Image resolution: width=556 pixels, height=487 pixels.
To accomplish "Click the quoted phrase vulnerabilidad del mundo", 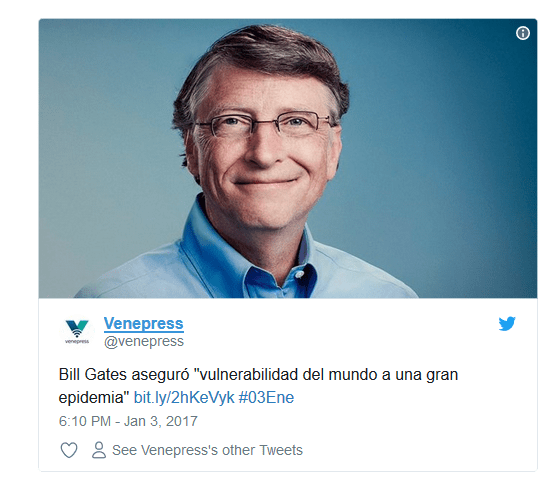I will point(285,375).
